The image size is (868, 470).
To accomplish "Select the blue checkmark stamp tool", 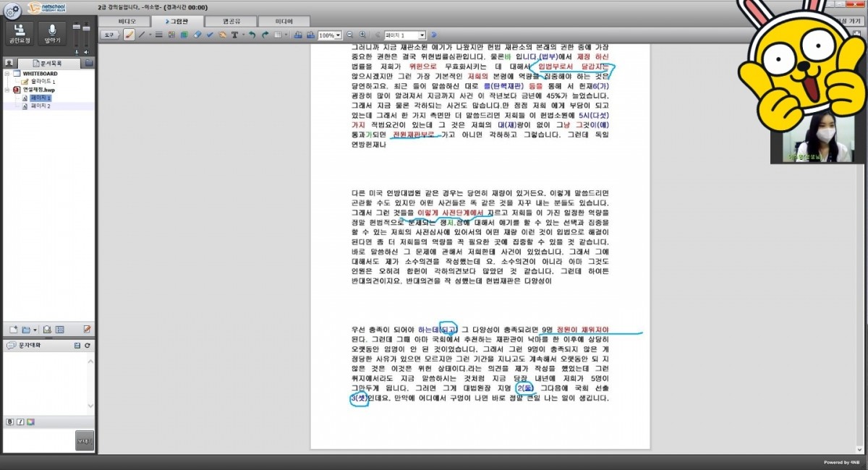I will pos(210,35).
